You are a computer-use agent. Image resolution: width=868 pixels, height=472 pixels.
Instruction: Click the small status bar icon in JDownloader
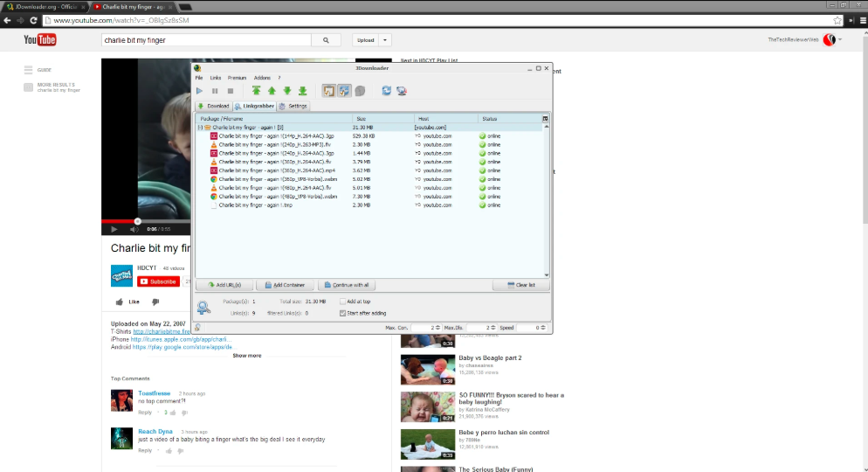click(197, 328)
